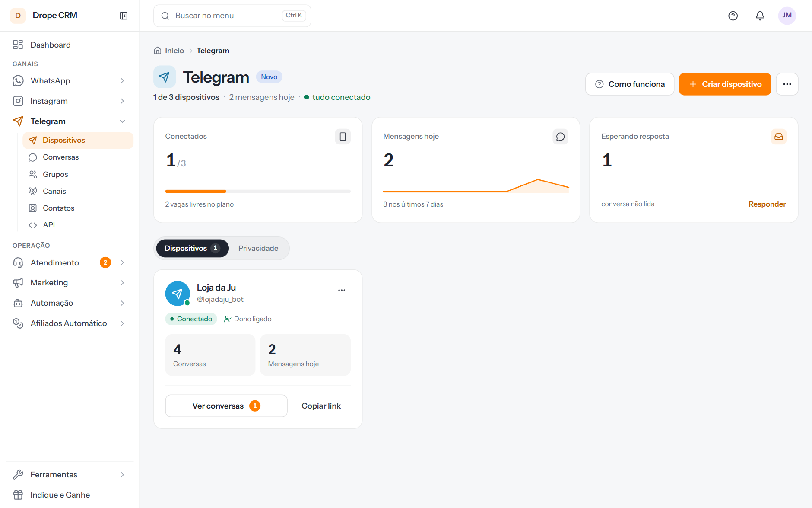Click the Grupos people icon

click(33, 174)
